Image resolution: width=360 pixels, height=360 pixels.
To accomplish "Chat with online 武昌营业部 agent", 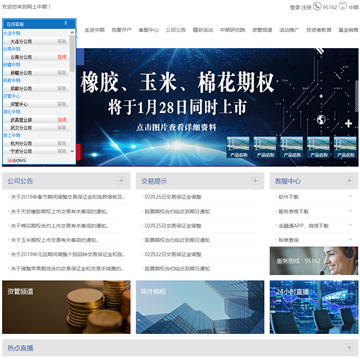I will (x=62, y=120).
